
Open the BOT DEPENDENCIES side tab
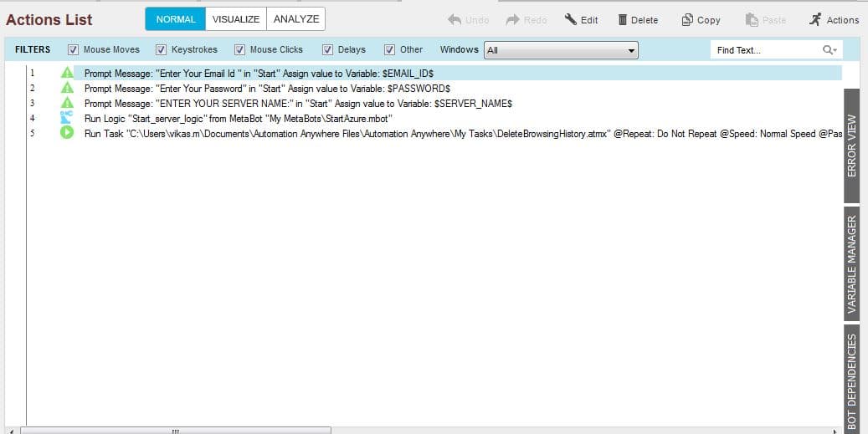pyautogui.click(x=852, y=380)
